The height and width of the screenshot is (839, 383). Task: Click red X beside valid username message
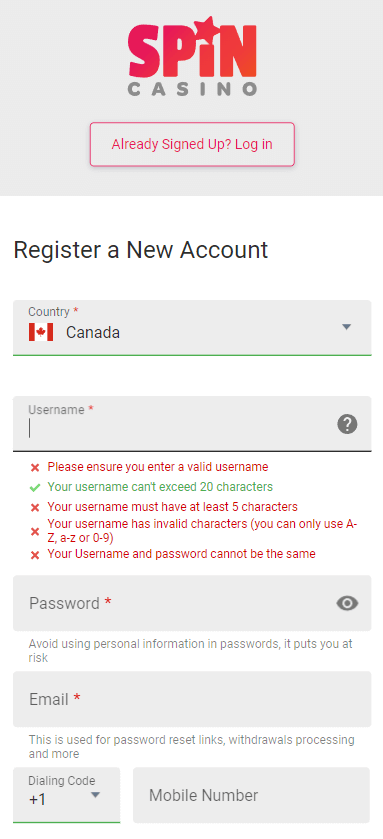(35, 468)
